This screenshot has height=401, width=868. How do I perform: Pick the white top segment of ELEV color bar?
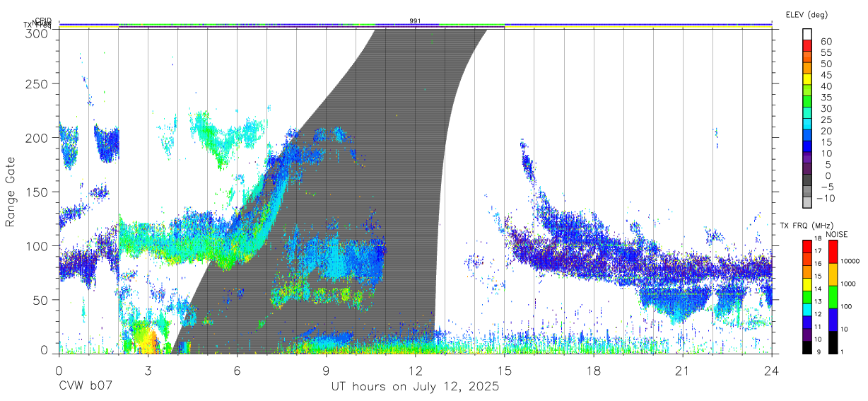pyautogui.click(x=807, y=35)
